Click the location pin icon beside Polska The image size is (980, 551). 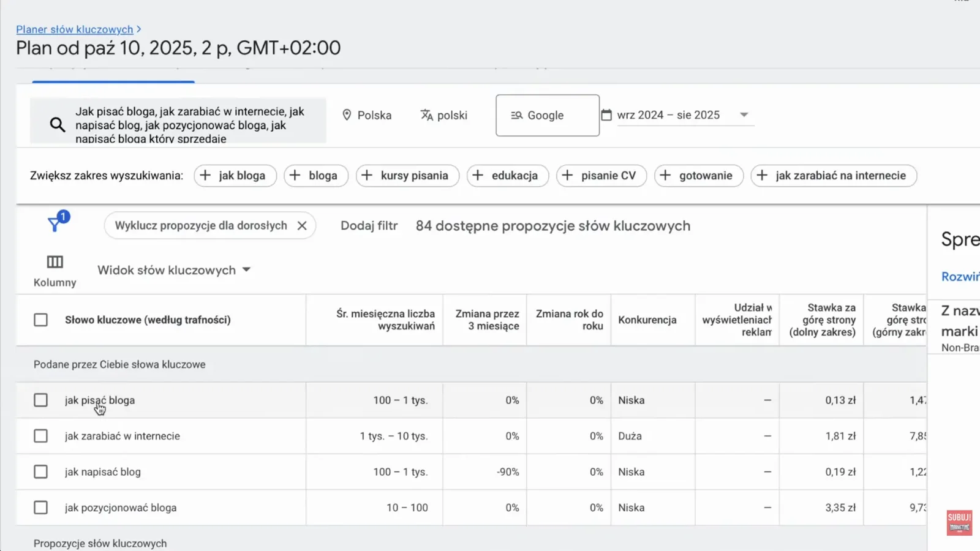click(x=347, y=115)
